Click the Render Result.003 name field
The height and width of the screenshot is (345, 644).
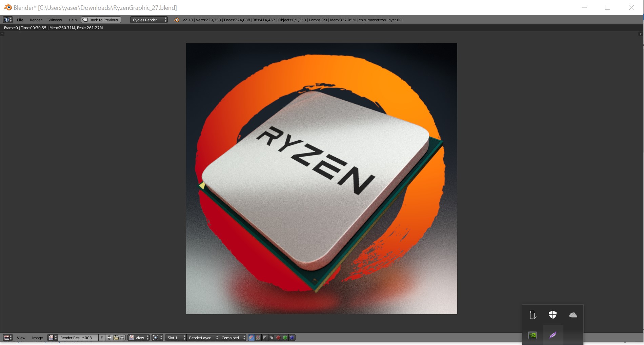78,338
